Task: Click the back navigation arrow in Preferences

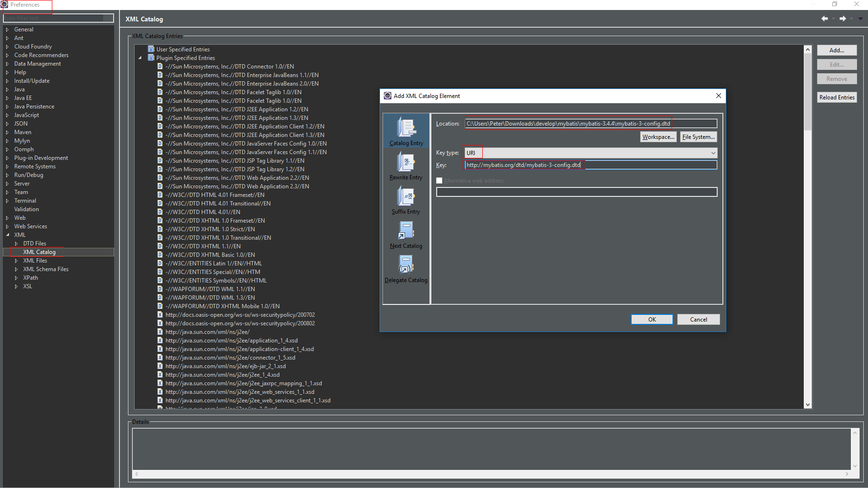Action: 824,18
